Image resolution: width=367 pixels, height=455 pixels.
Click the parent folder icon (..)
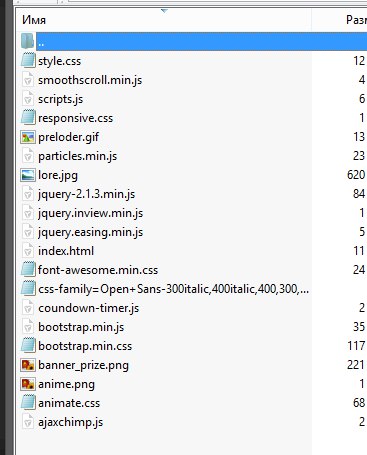point(27,41)
